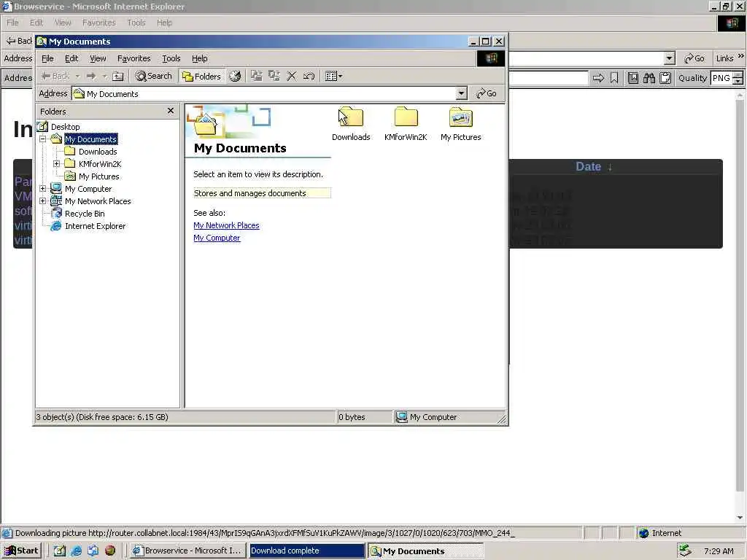Click Go in My Documents window

pos(487,93)
